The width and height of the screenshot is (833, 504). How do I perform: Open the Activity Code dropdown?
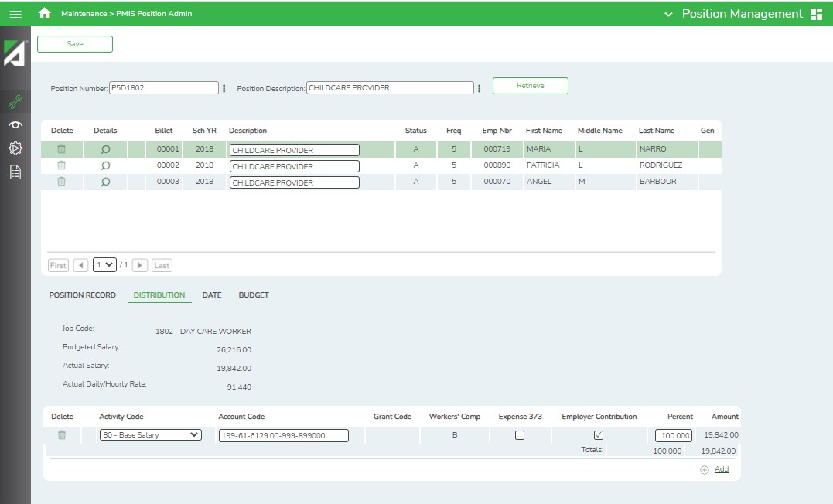point(150,435)
